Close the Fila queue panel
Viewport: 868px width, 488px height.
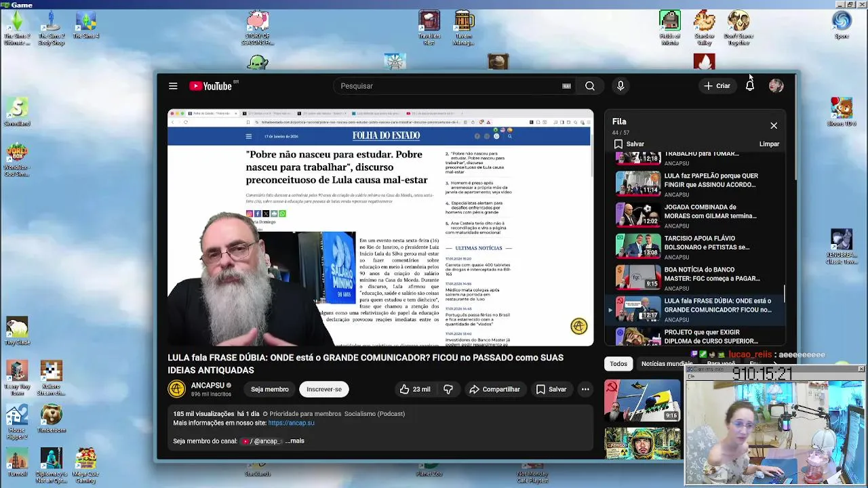[x=774, y=125]
